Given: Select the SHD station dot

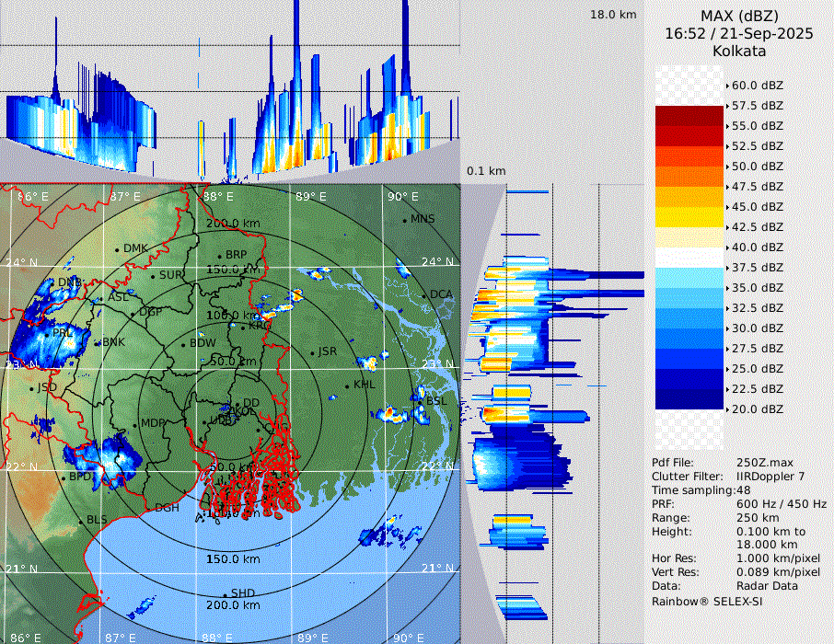Looking at the screenshot, I should 225,593.
